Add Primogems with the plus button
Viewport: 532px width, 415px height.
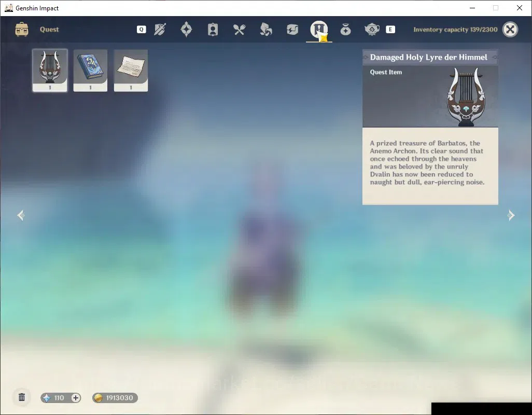pos(76,398)
